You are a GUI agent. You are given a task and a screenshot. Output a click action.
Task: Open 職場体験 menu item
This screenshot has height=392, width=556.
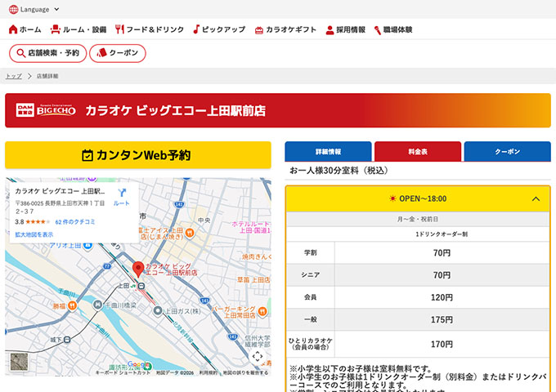click(x=393, y=29)
